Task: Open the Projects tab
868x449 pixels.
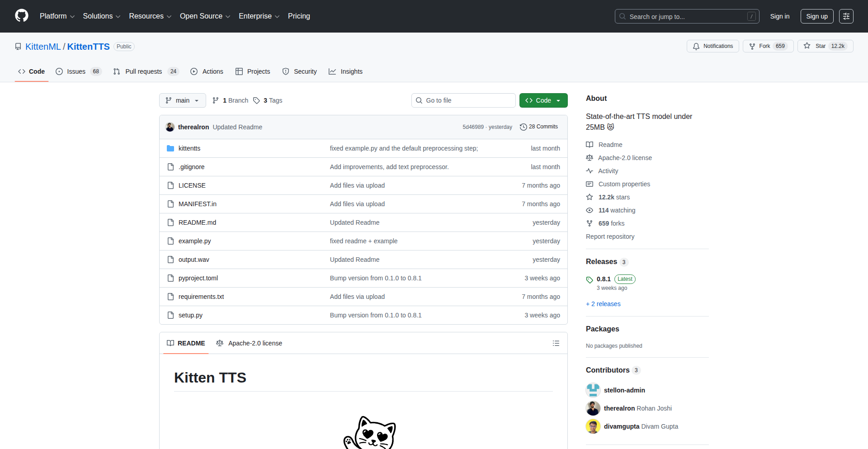Action: pyautogui.click(x=253, y=71)
